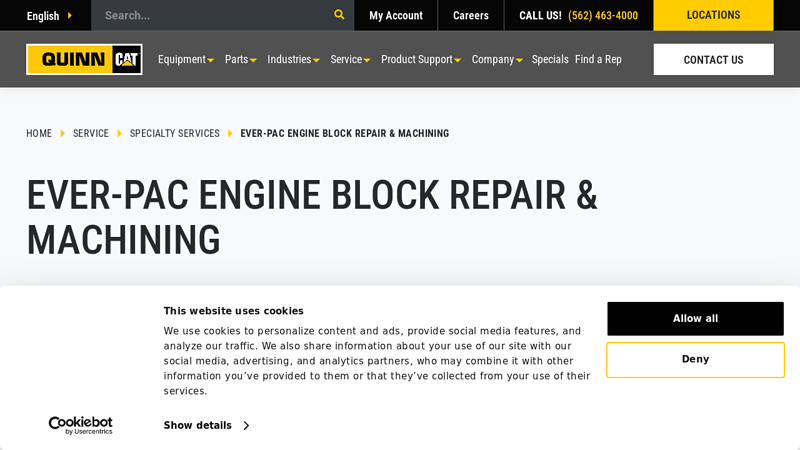
Task: Deny cookies in the consent banner
Action: click(695, 360)
